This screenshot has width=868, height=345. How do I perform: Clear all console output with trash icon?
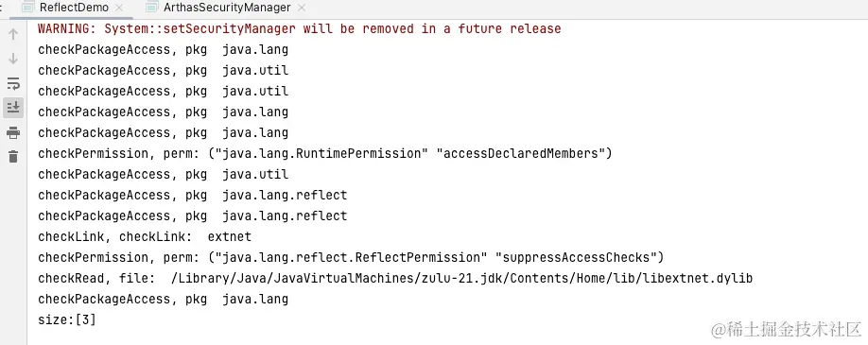pos(13,157)
